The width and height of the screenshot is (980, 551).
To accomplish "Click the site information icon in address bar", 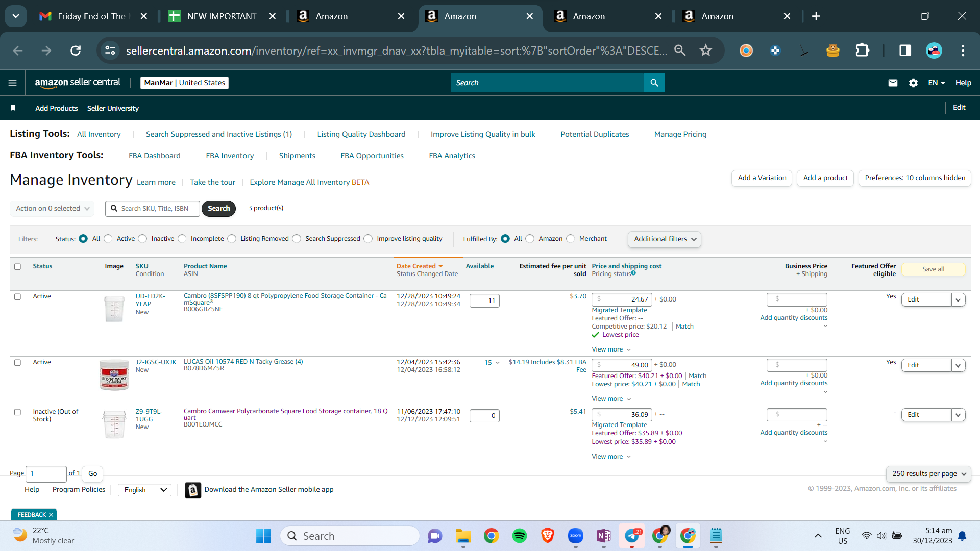I will point(110,51).
